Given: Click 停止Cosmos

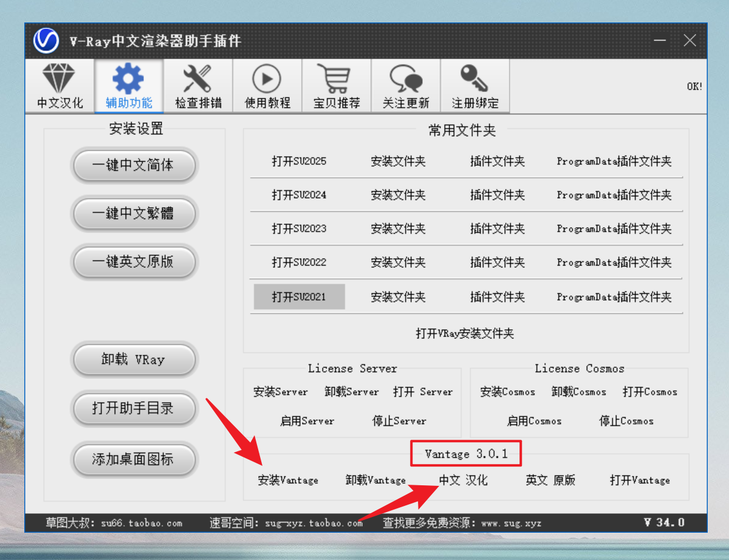Looking at the screenshot, I should (627, 421).
